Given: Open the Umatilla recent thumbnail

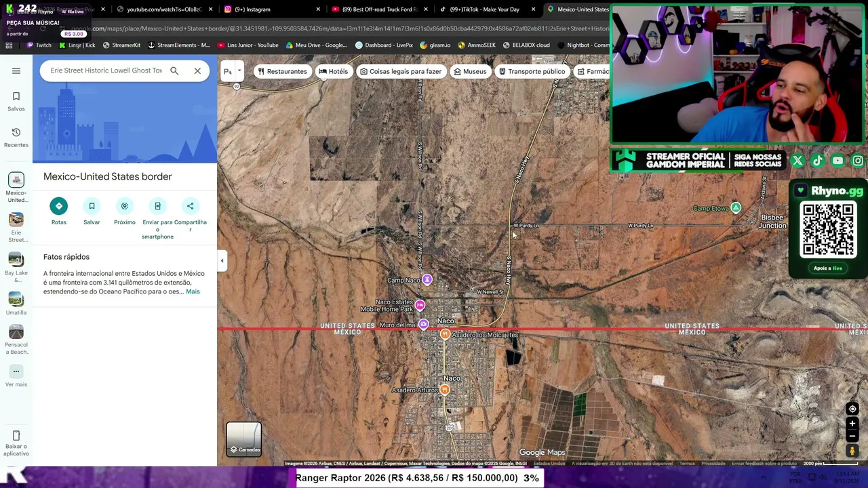Looking at the screenshot, I should (16, 299).
